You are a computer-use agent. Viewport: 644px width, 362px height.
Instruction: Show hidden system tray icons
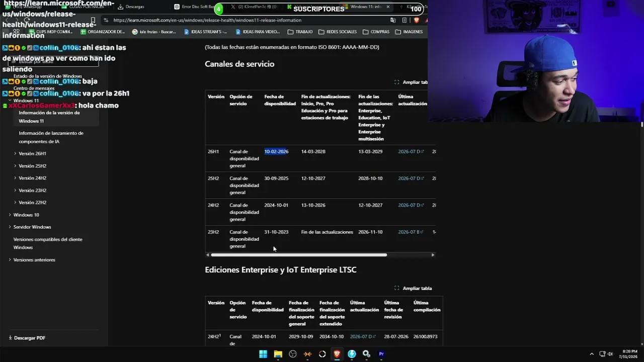pyautogui.click(x=592, y=354)
